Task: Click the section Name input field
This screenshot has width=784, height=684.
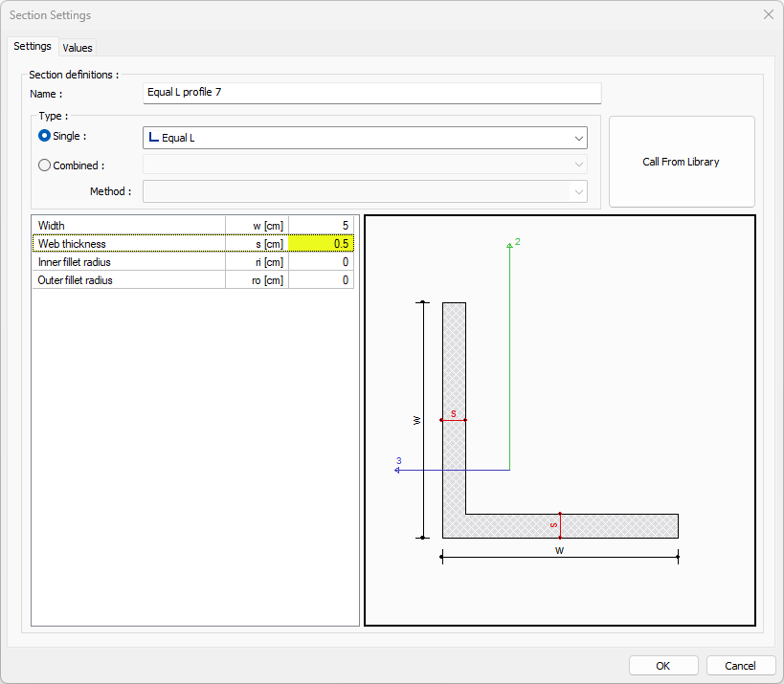Action: tap(371, 93)
